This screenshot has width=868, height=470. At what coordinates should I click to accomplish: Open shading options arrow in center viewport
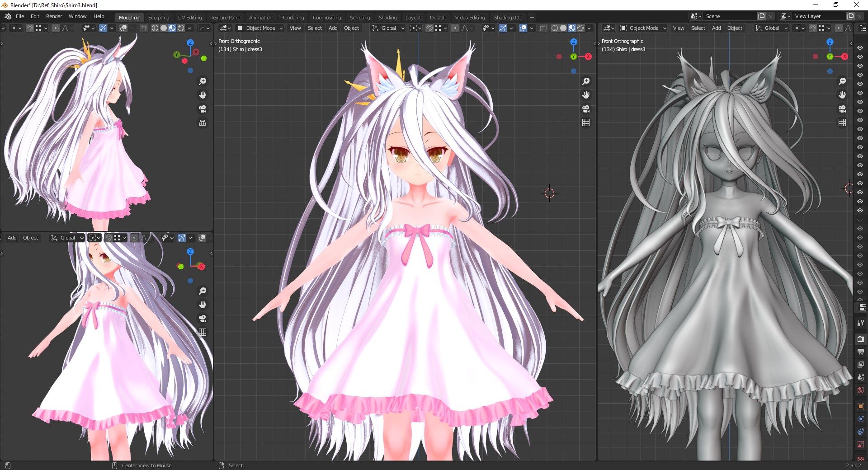589,28
